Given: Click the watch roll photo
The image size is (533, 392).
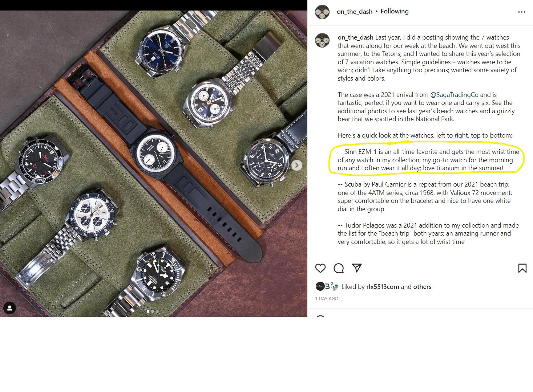Looking at the screenshot, I should pos(154,163).
